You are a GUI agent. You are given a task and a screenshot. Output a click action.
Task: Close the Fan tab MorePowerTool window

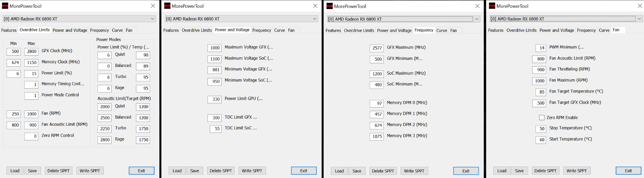tap(639, 6)
